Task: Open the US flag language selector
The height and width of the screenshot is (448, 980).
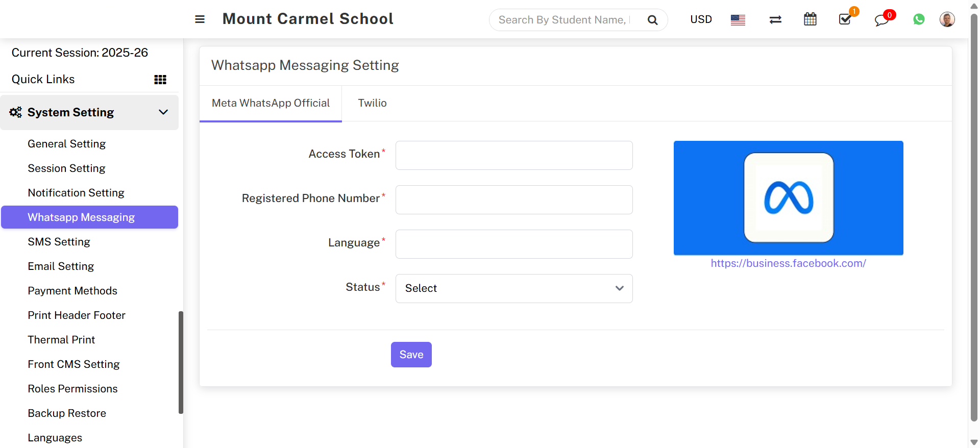Action: [x=738, y=20]
